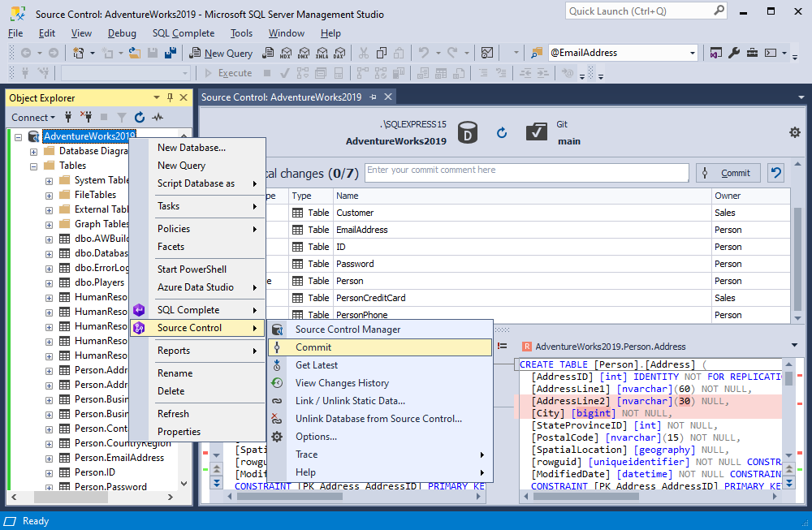Viewport: 812px width, 530px height.
Task: Click the disconnect plug icon in Object Explorer
Action: point(86,118)
